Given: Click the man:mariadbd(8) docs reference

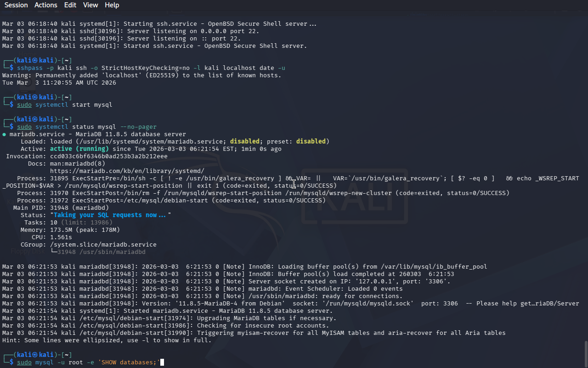Looking at the screenshot, I should point(77,163).
